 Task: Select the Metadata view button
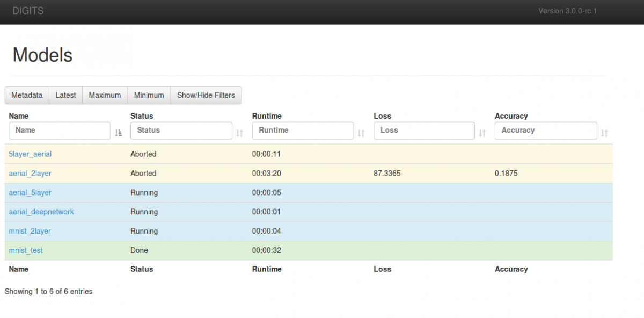tap(27, 95)
